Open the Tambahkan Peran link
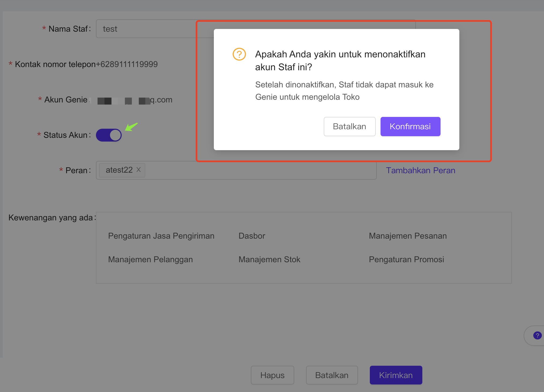 (x=420, y=170)
